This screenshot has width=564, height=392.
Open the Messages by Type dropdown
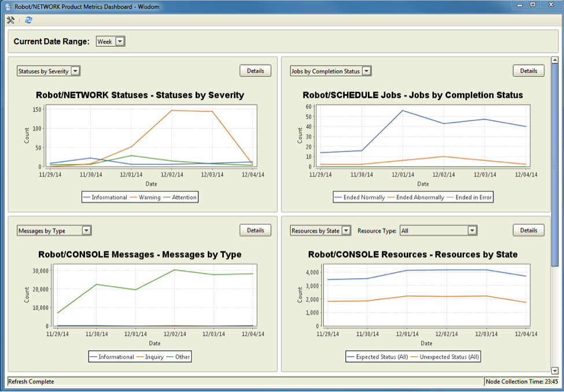[x=54, y=231]
